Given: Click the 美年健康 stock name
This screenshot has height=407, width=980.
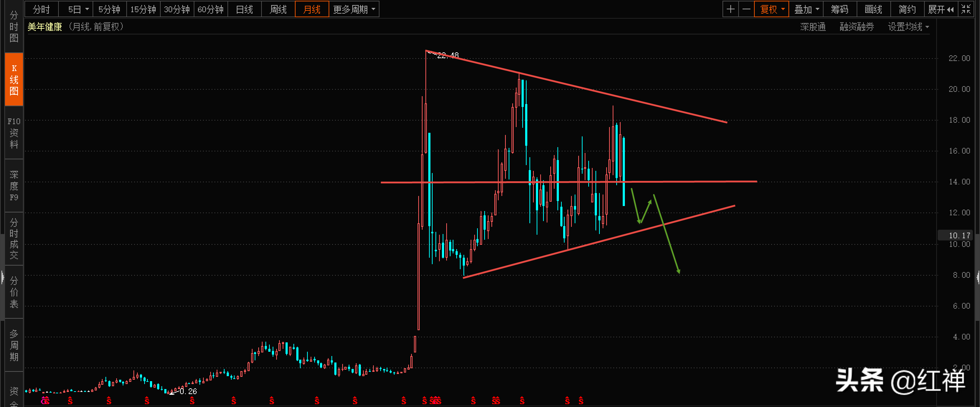Looking at the screenshot, I should pos(45,27).
